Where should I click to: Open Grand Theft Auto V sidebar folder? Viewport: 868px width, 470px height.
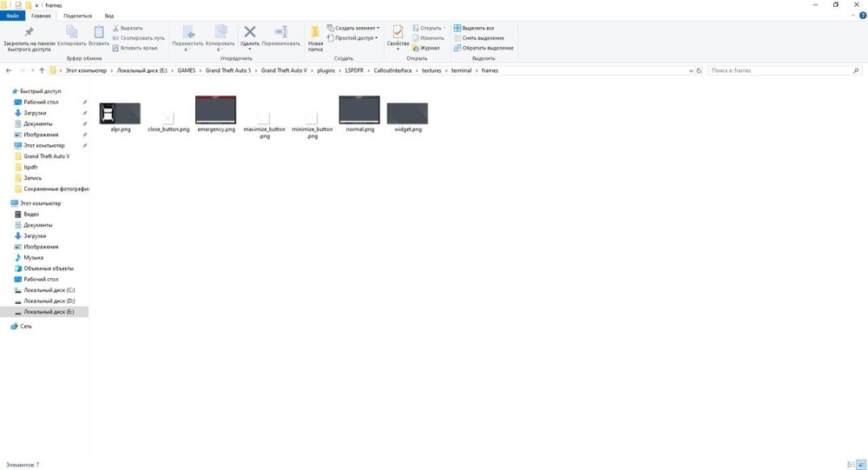[47, 156]
